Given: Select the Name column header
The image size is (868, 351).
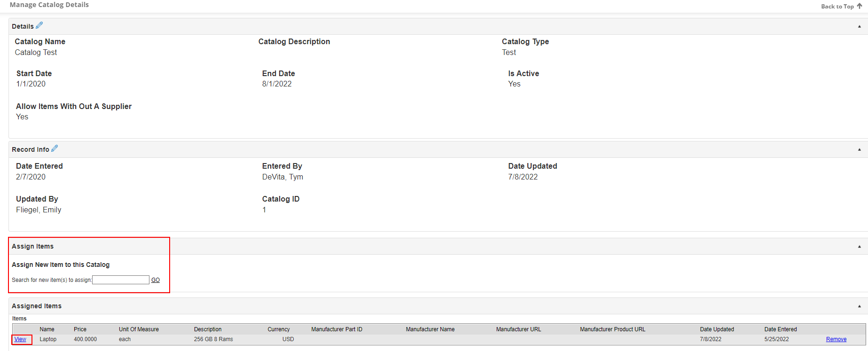Looking at the screenshot, I should click(47, 329).
